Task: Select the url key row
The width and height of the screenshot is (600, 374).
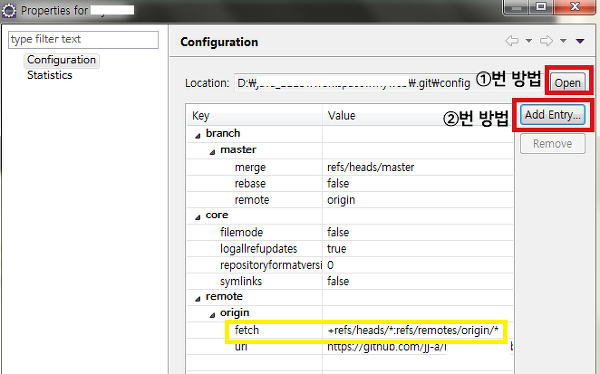Action: (x=241, y=346)
